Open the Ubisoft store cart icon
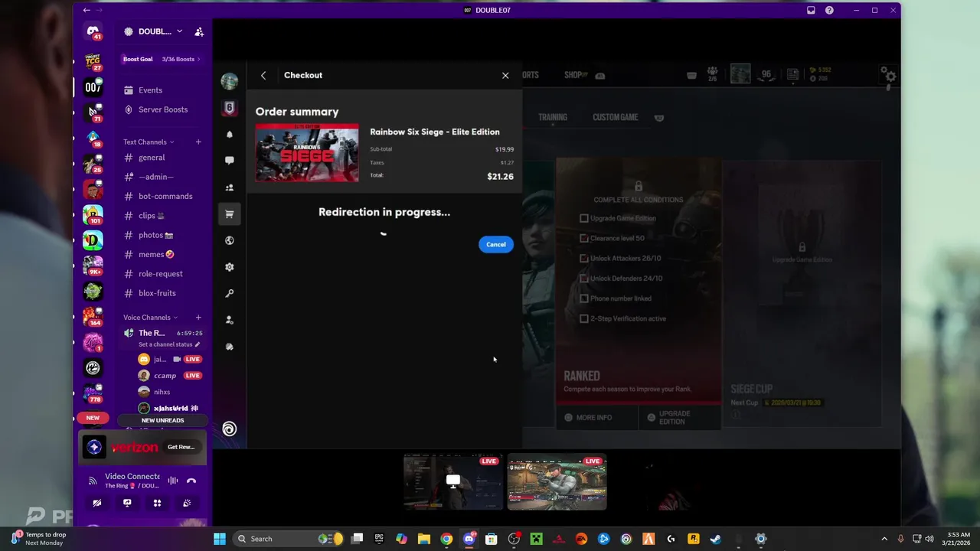 [x=229, y=214]
